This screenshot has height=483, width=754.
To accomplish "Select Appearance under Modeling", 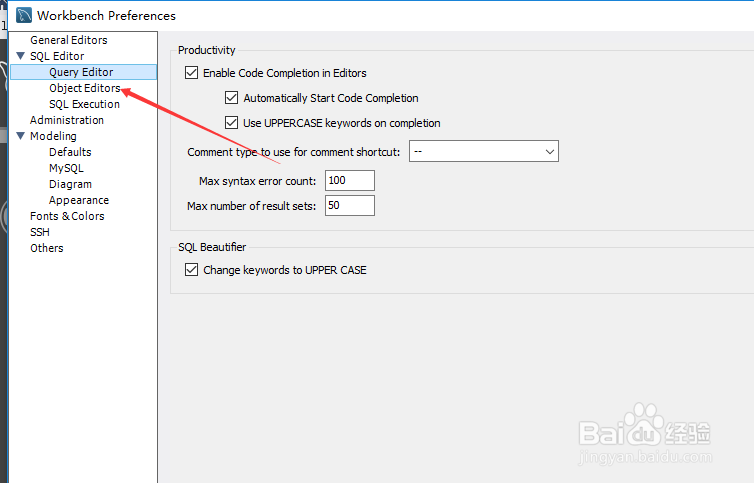I will click(x=79, y=200).
